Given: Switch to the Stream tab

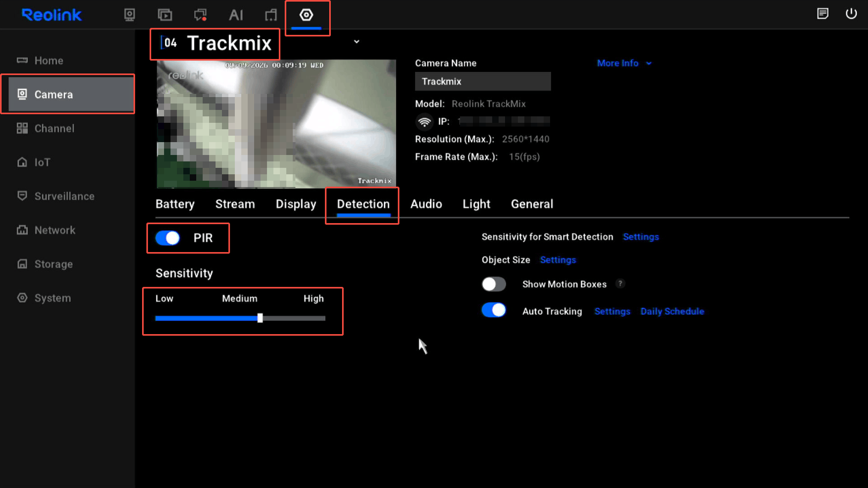Looking at the screenshot, I should point(235,204).
